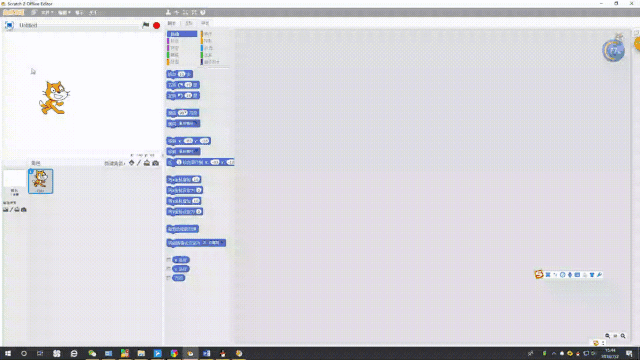The width and height of the screenshot is (640, 360).
Task: Open the globe language menu
Action: (34, 13)
